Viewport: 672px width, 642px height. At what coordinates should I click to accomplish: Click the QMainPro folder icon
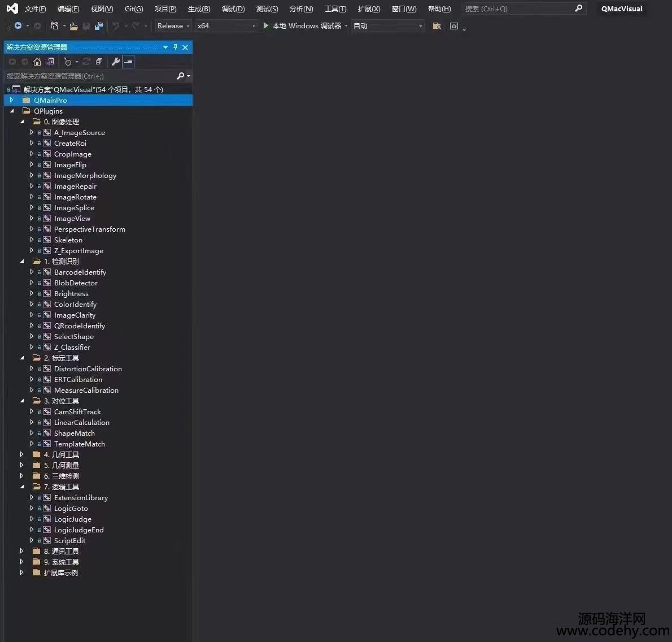tap(27, 100)
